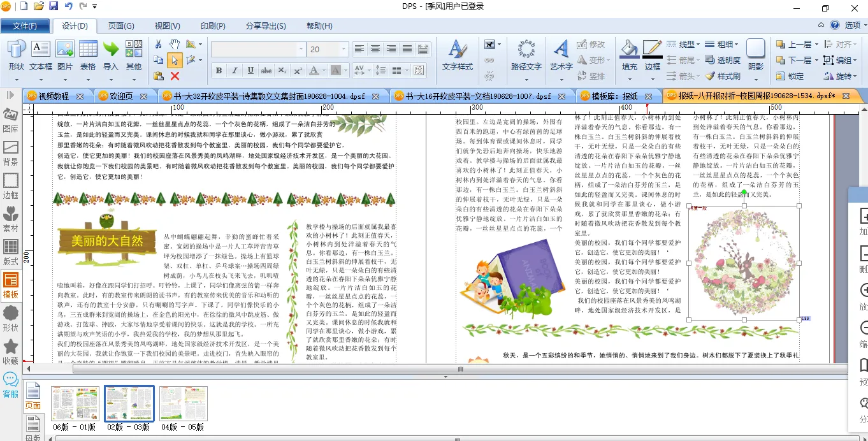Expand the 线型 line style dropdown

click(x=683, y=45)
